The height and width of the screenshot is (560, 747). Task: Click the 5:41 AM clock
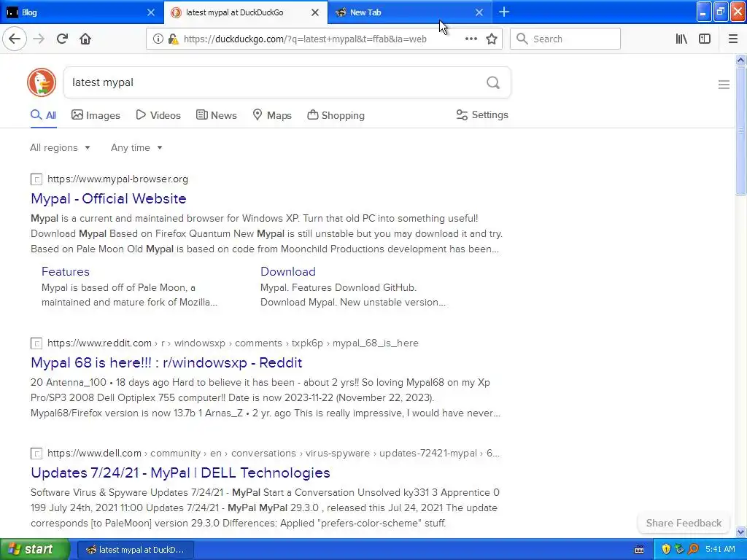pos(720,549)
